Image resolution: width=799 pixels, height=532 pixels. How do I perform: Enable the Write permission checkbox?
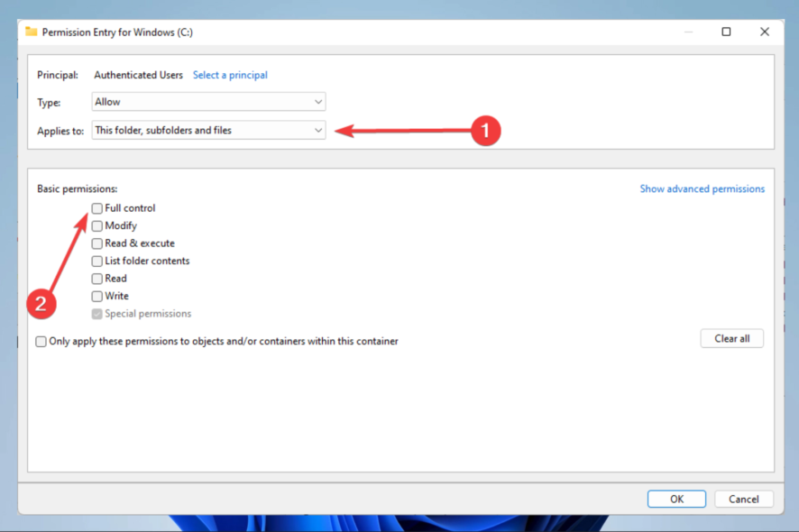96,296
